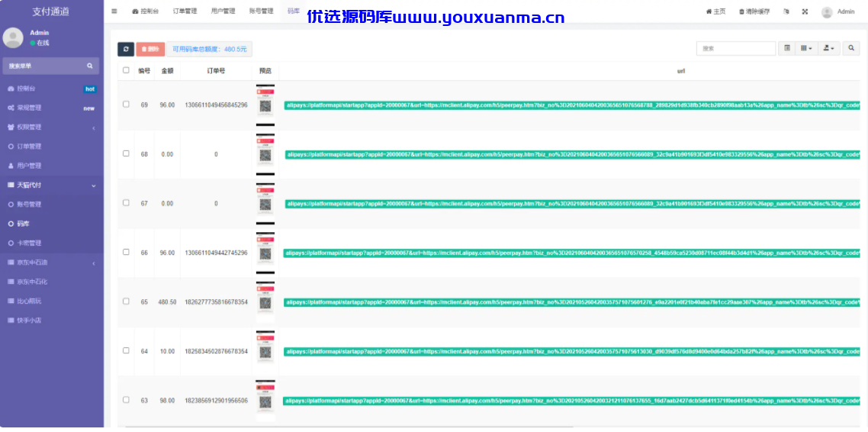This screenshot has width=868, height=432.
Task: Click order number 1306611049456845296
Action: coord(216,105)
